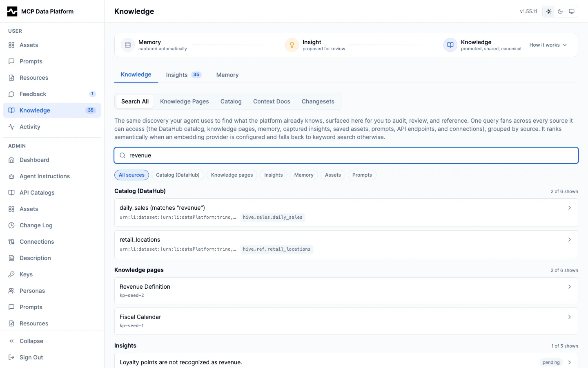
Task: Click the Knowledge book icon in pipeline banner
Action: 450,45
